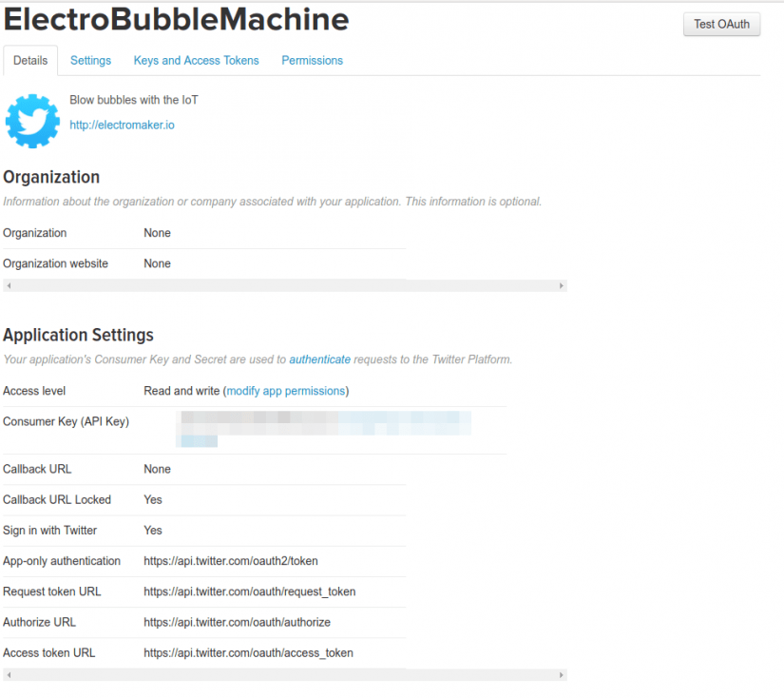Click the Access token URL value
The image size is (784, 698).
pos(248,652)
